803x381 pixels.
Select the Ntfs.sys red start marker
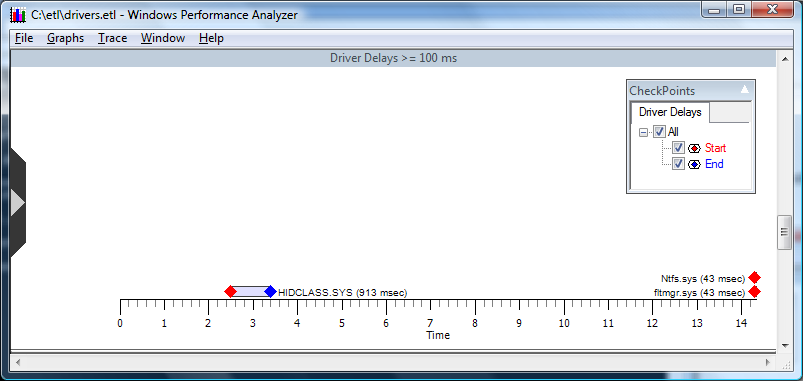pos(754,278)
